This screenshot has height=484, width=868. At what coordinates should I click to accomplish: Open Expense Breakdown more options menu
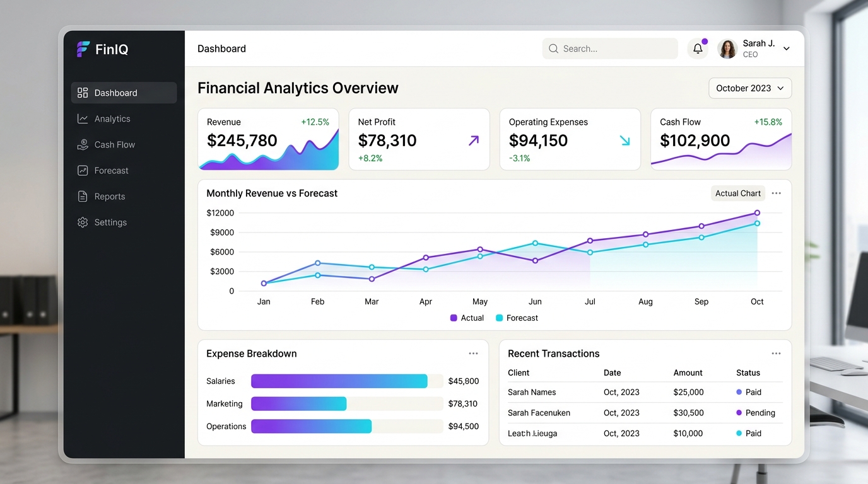pos(473,354)
